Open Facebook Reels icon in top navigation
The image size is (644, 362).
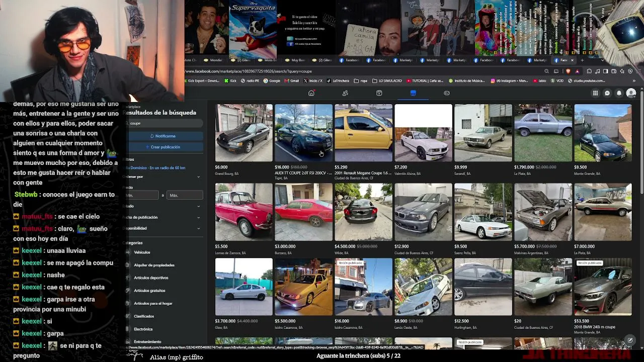click(x=379, y=93)
